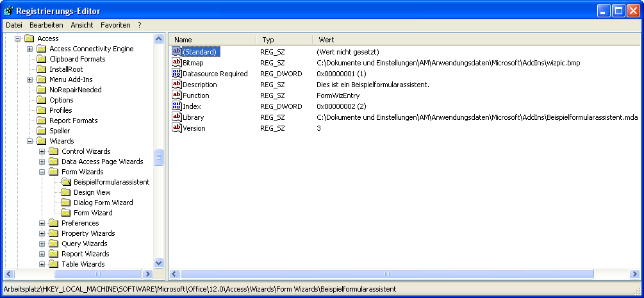The image size is (644, 298).
Task: Click the Library string value icon
Action: tap(177, 117)
